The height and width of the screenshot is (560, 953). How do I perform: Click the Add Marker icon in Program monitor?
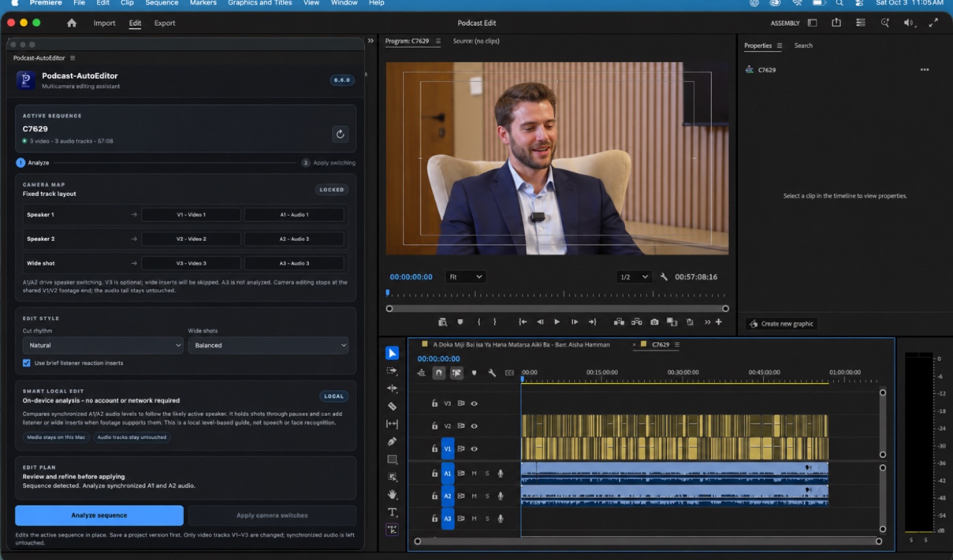(x=460, y=322)
